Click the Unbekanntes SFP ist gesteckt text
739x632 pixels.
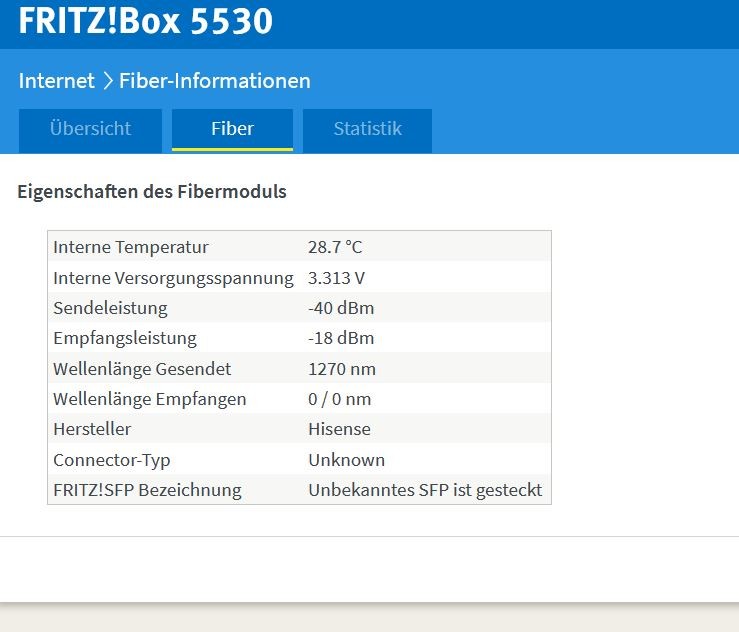(425, 490)
